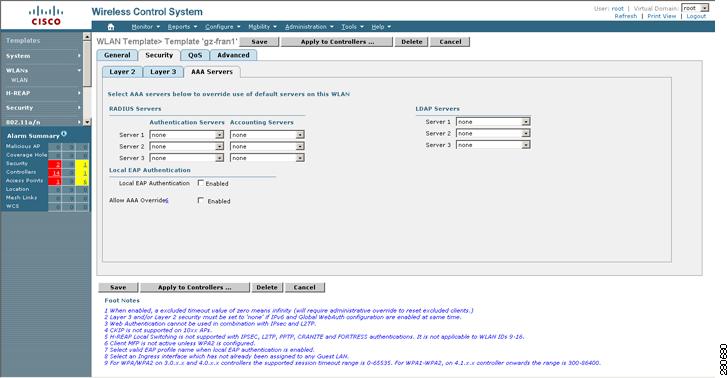Open Authentication Server 2 dropdown
Viewport: 728px width, 378px height.
click(187, 146)
